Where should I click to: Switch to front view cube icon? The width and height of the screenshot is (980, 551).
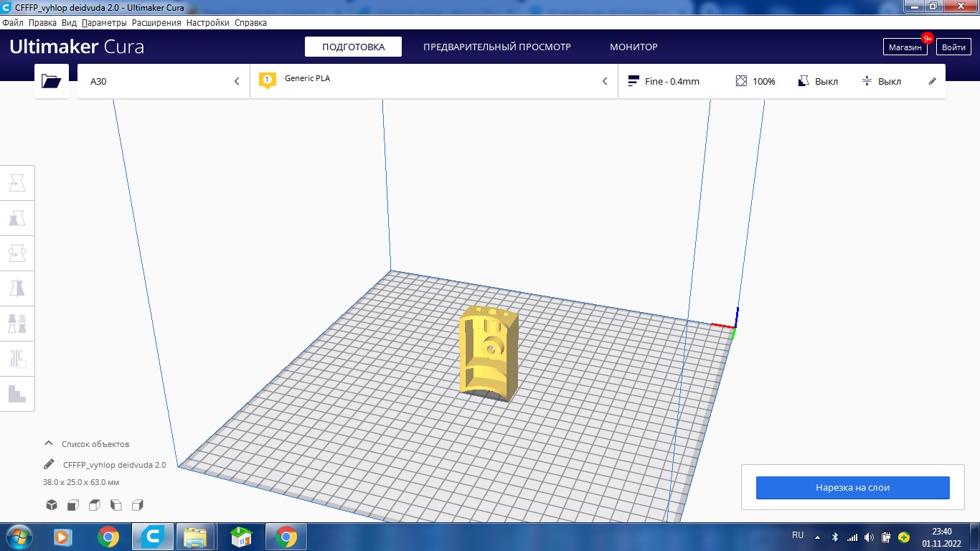tap(73, 505)
